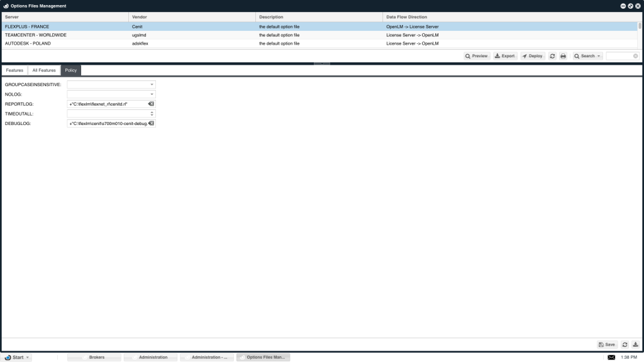Click the Deploy button
Screen dimensions: 644x362
(x=531, y=56)
